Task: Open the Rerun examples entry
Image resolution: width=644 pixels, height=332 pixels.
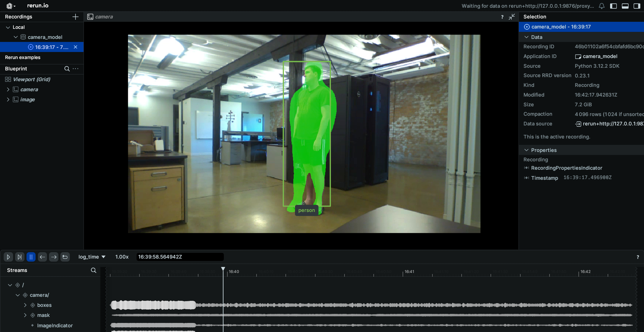Action: [23, 57]
